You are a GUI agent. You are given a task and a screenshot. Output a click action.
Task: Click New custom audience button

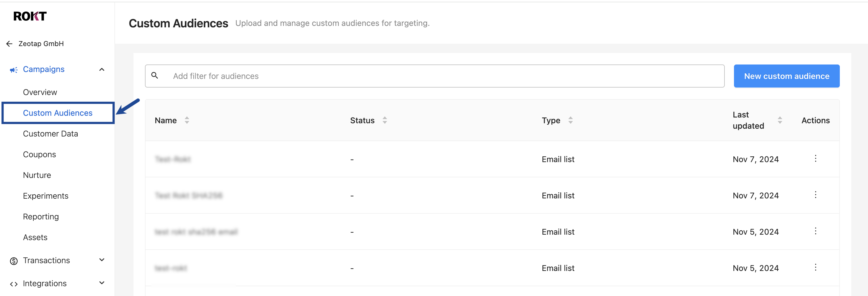(x=786, y=76)
